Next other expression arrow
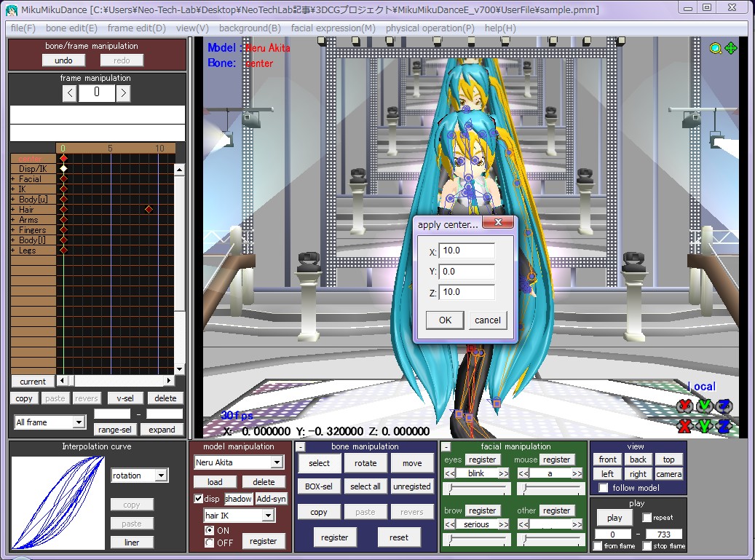755x560 pixels. point(577,524)
